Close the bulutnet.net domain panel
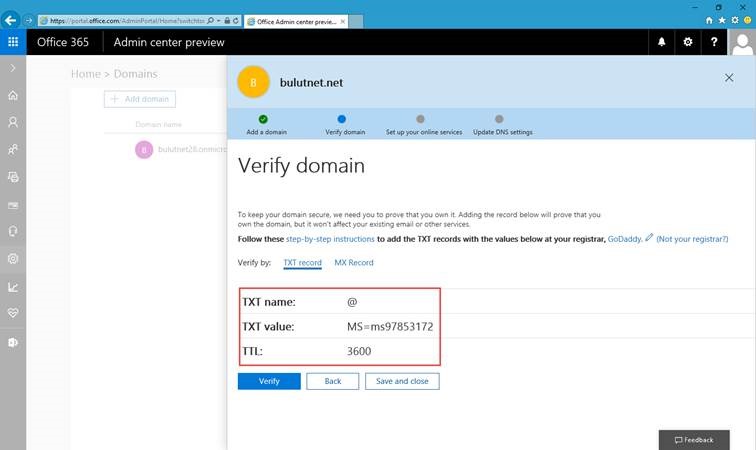The height and width of the screenshot is (450, 756). click(729, 78)
